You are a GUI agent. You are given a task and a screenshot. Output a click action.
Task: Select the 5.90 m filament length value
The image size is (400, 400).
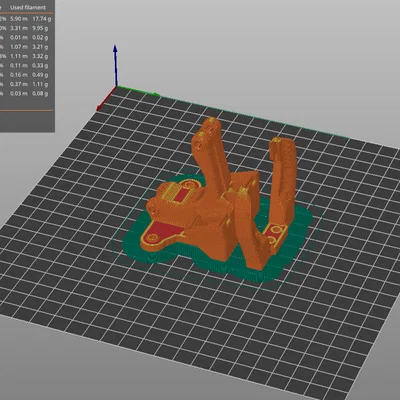[x=19, y=19]
